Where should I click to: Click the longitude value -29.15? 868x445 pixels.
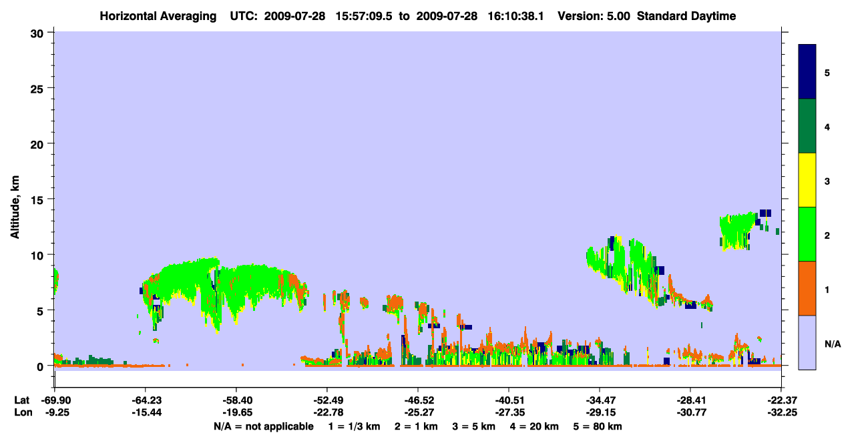(600, 413)
